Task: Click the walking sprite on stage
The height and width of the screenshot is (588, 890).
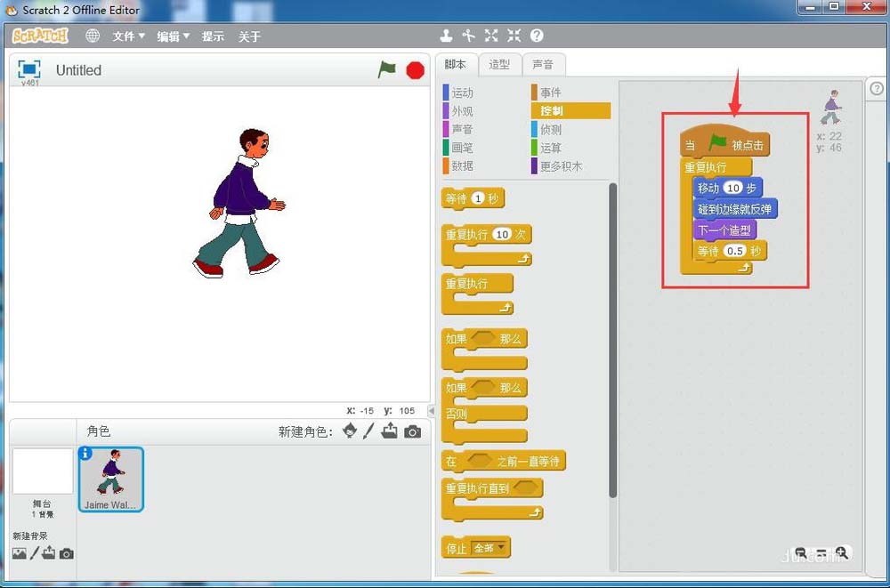Action: point(239,203)
